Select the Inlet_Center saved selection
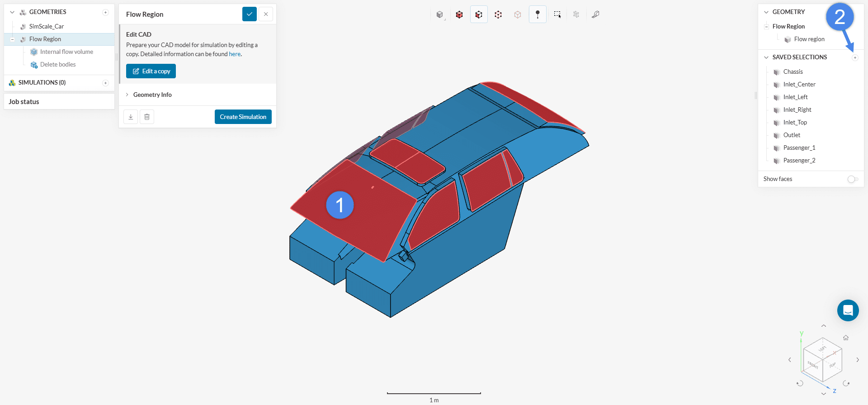This screenshot has height=405, width=868. [799, 85]
